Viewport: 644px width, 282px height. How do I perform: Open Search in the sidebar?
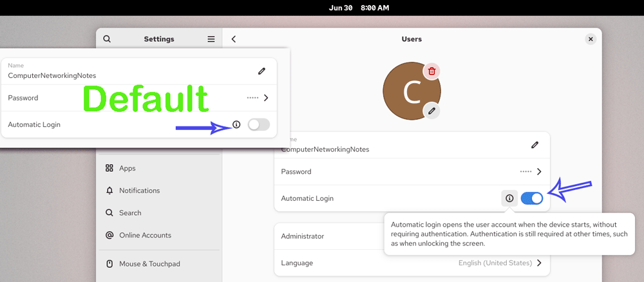[x=159, y=212]
